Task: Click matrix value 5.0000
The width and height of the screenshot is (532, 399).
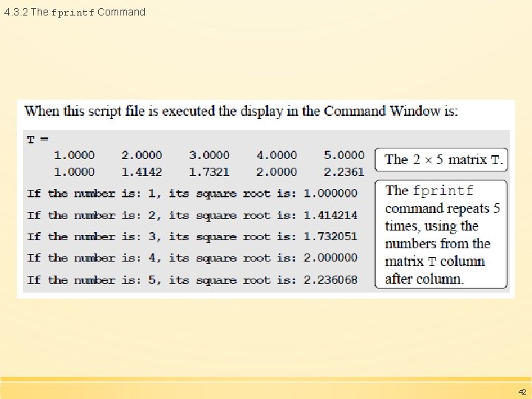Action: point(344,155)
